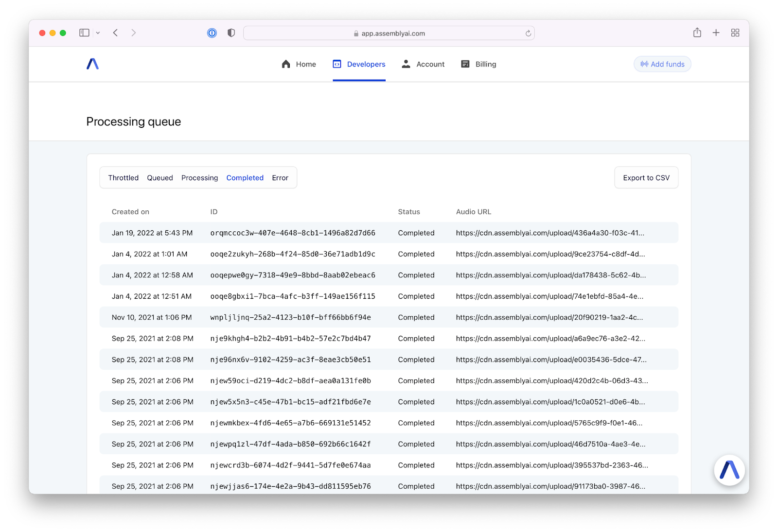
Task: Click the Account person icon
Action: pos(406,64)
